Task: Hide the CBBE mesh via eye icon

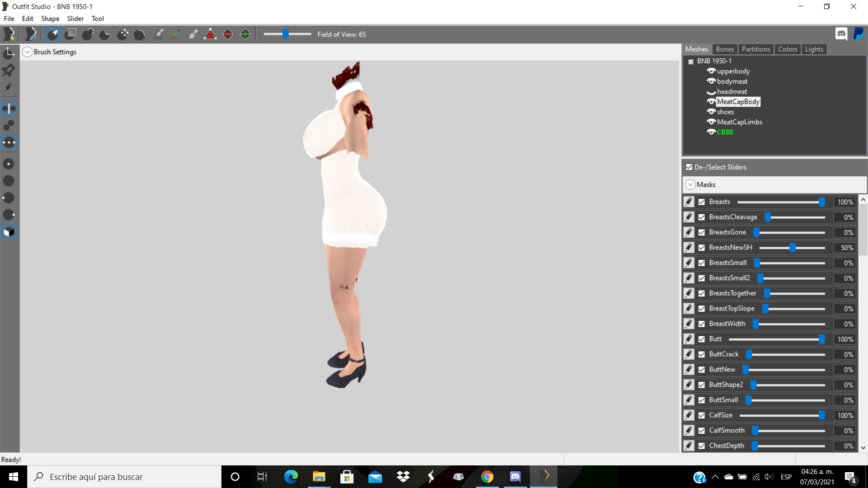Action: 711,132
